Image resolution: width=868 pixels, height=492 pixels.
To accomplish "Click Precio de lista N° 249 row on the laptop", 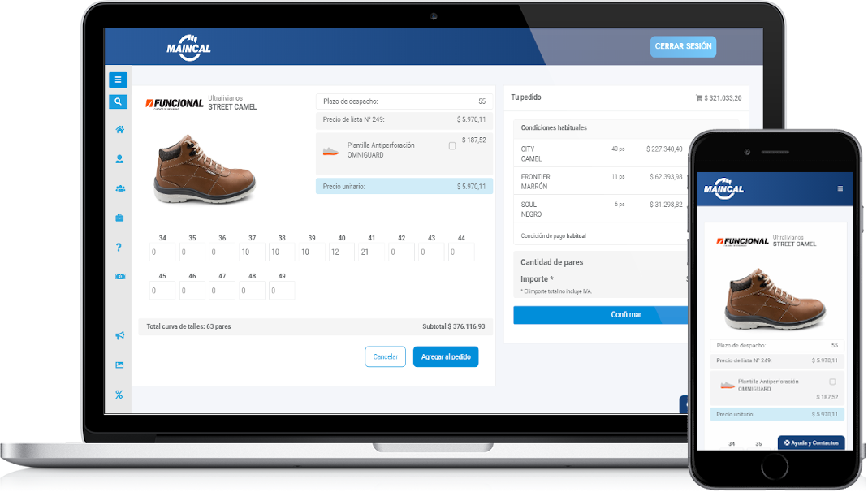I will click(x=404, y=119).
